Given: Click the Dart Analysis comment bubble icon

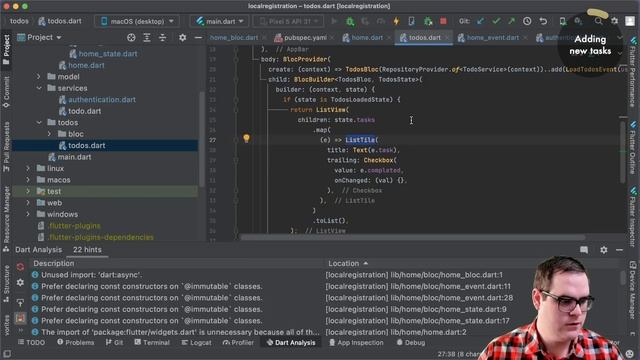Looking at the screenshot, I should click(584, 250).
